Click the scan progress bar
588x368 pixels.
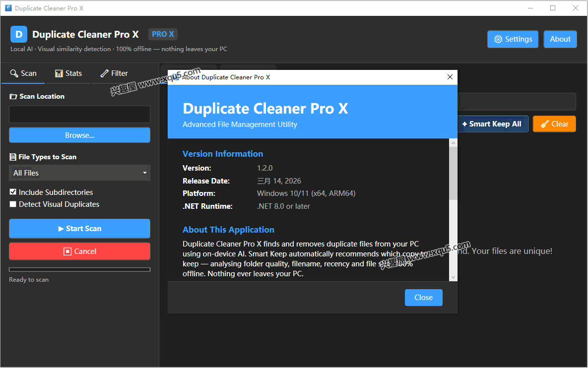79,269
